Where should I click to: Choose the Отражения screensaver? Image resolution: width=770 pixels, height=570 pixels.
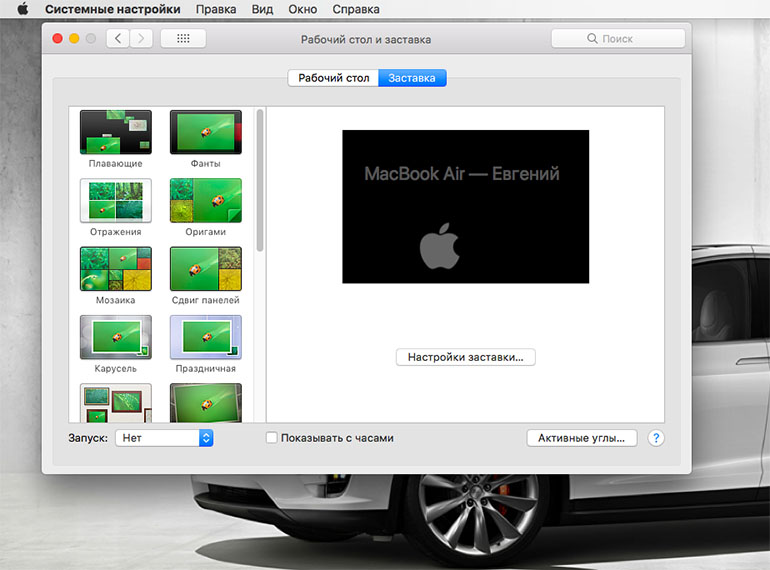[116, 200]
